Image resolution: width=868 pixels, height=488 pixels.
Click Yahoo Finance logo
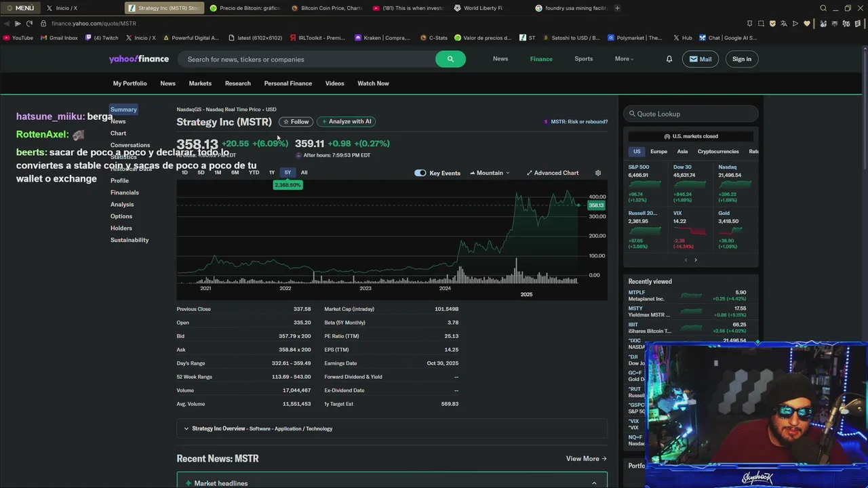coord(139,59)
